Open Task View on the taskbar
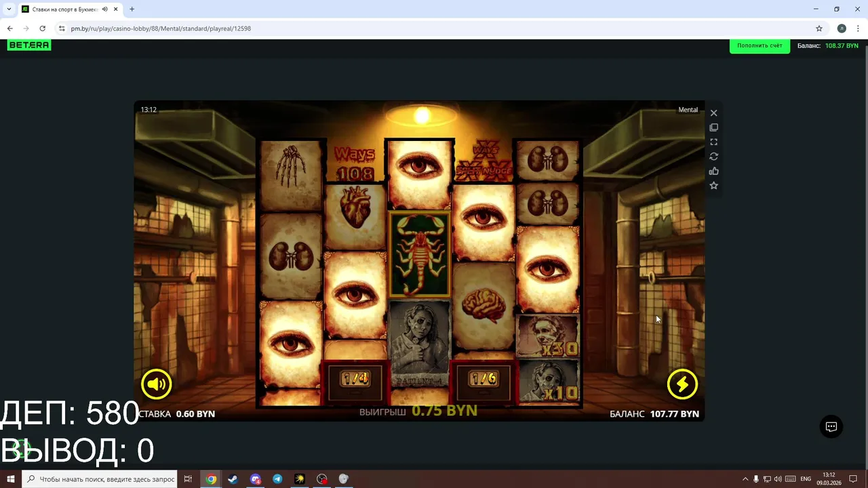Screen dimensions: 868x488 point(188,479)
